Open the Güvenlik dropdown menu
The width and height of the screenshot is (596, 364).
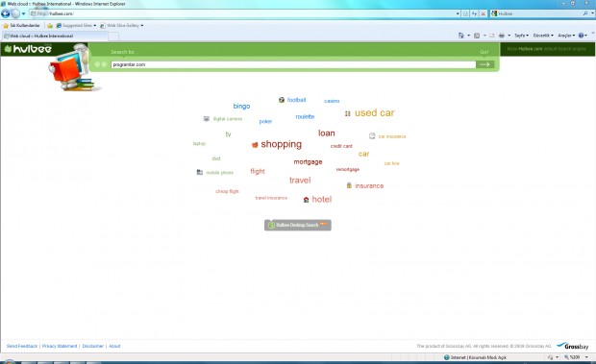click(x=543, y=36)
